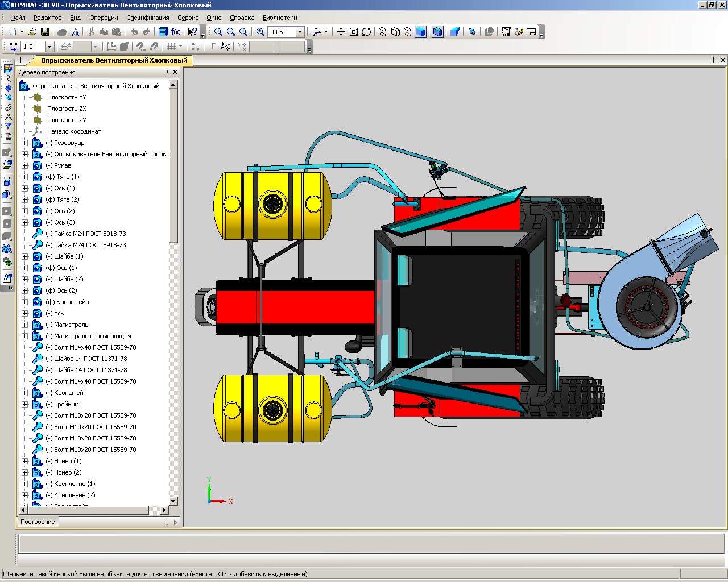This screenshot has height=582, width=728.
Task: Activate the Rotate view tool
Action: pos(366,32)
